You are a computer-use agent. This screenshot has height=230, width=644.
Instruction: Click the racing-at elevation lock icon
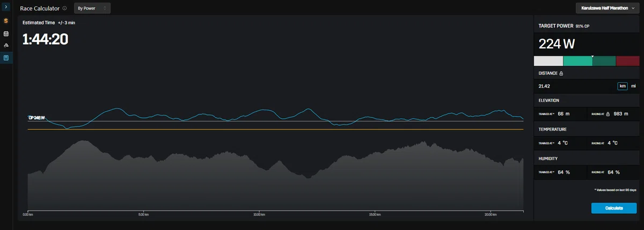609,114
